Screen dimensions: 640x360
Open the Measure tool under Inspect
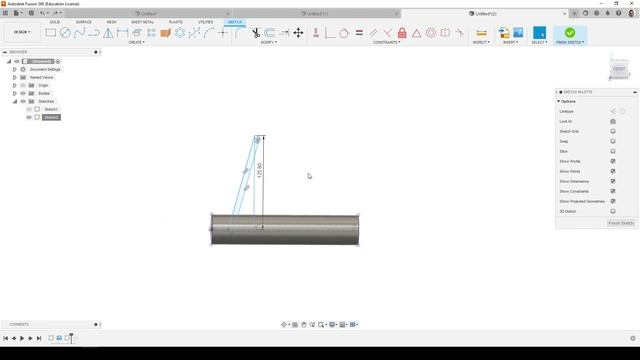click(x=482, y=33)
